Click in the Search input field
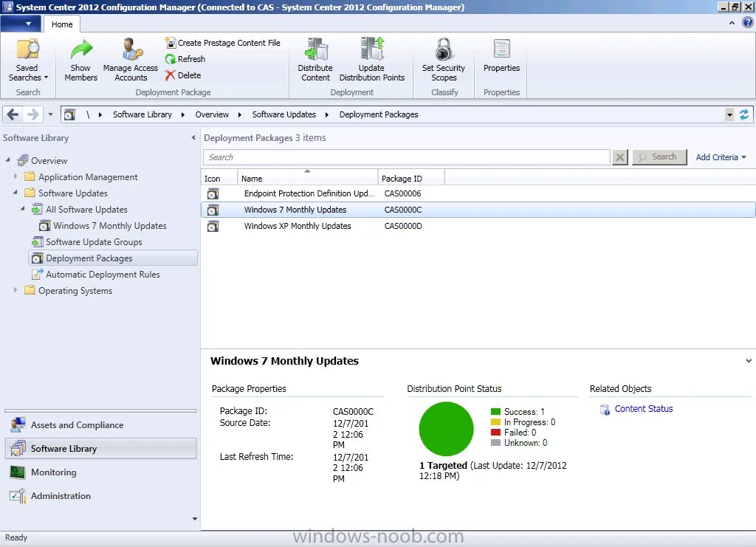This screenshot has height=547, width=756. click(407, 157)
